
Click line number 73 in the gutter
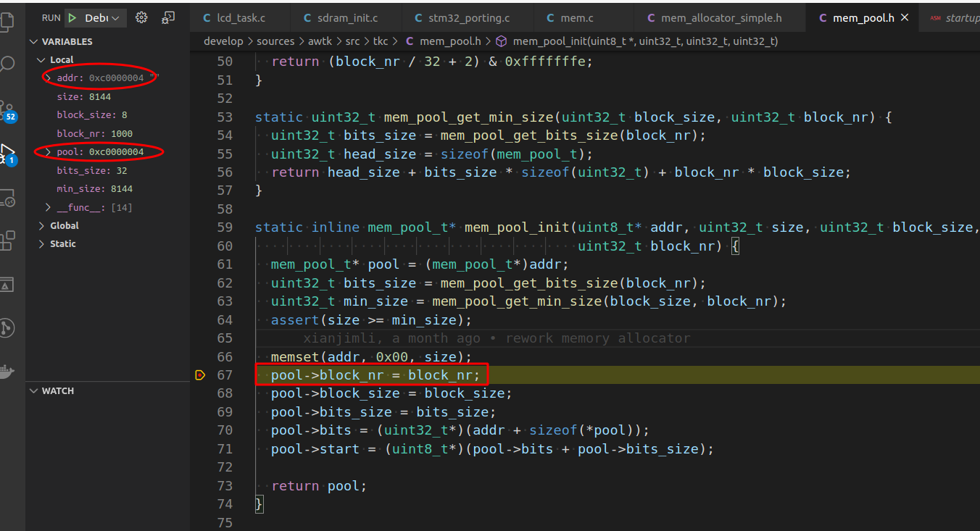pos(225,486)
